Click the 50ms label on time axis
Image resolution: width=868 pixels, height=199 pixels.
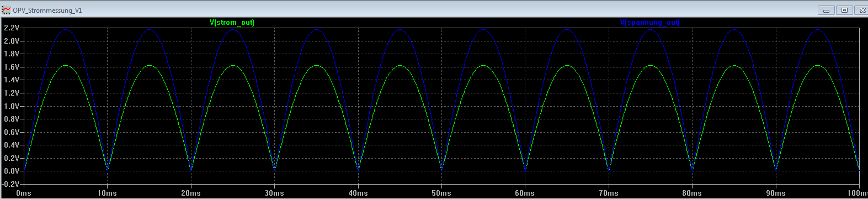click(441, 193)
